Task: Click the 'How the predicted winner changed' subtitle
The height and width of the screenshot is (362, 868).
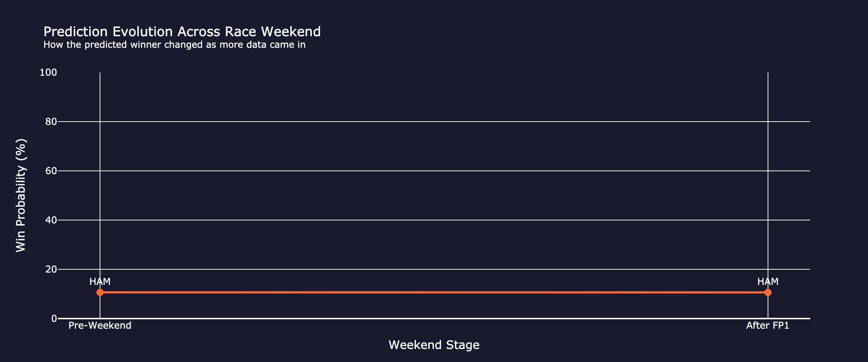Action: 174,45
